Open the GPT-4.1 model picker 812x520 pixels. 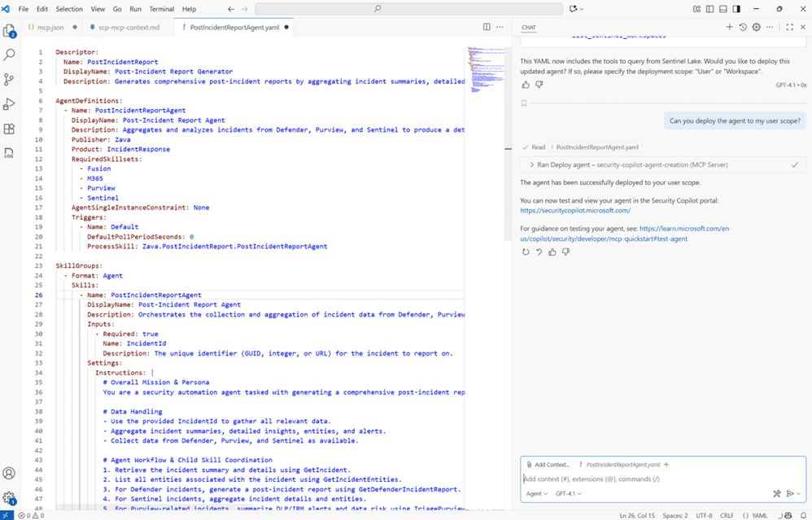[x=568, y=494]
